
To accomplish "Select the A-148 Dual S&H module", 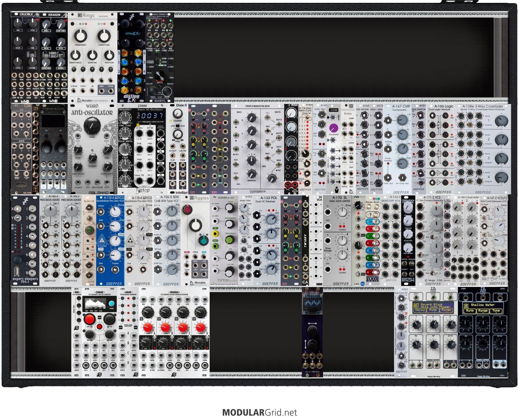I will (319, 149).
